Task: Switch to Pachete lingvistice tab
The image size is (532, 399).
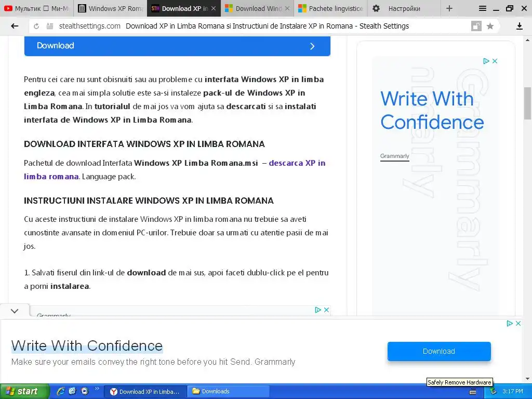Action: coord(331,8)
